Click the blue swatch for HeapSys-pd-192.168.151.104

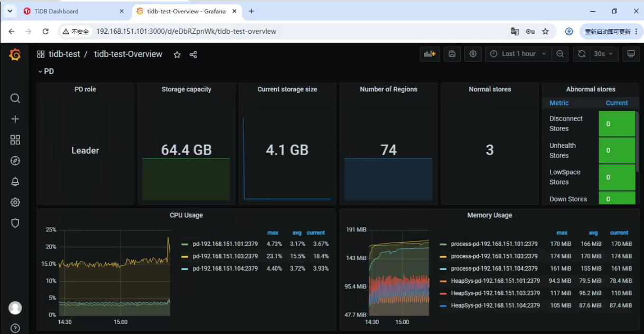click(443, 305)
